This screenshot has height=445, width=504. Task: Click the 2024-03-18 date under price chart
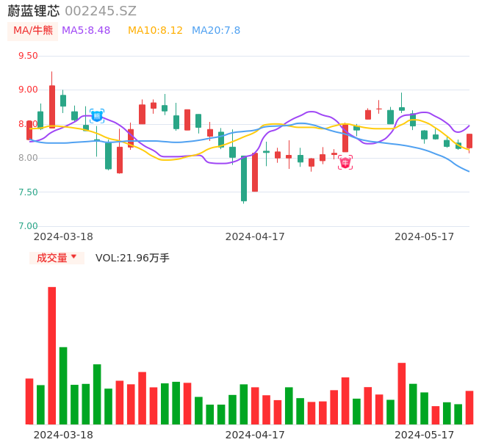[x=63, y=236]
